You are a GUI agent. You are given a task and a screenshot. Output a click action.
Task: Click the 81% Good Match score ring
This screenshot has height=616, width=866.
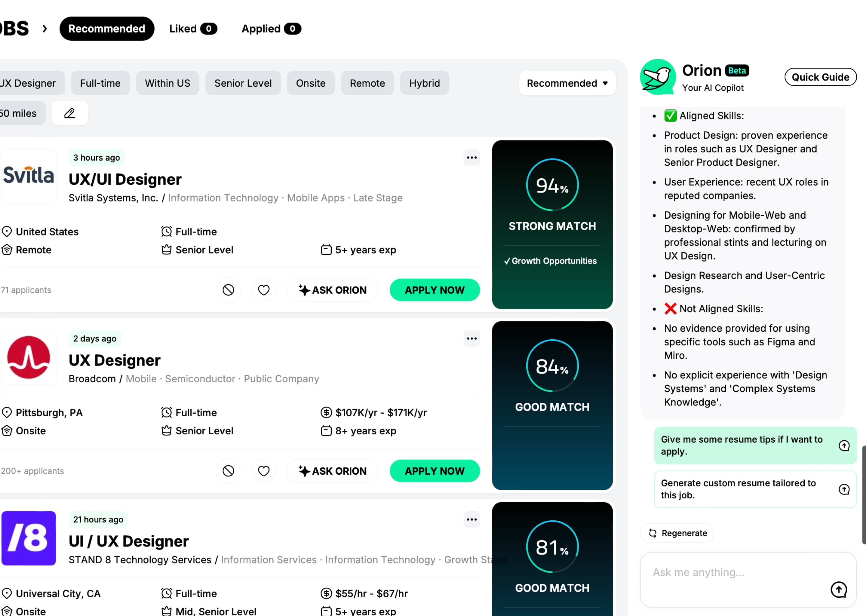pyautogui.click(x=552, y=547)
